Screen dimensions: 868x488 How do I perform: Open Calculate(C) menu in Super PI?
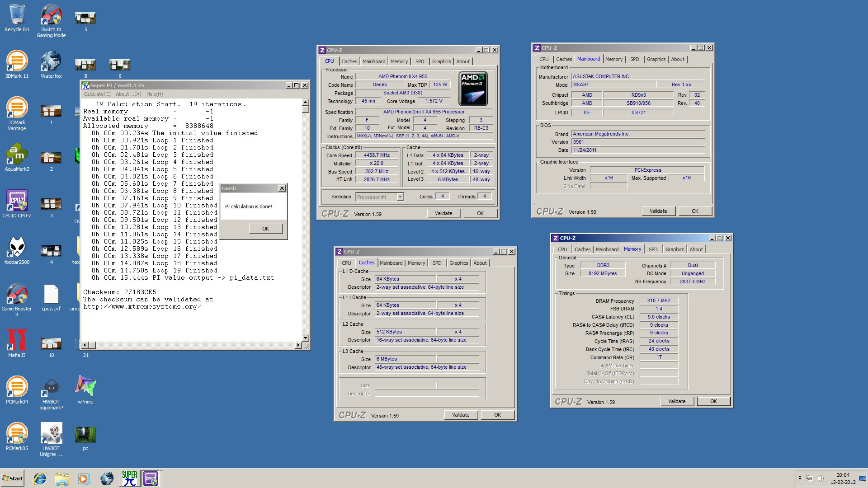(97, 94)
